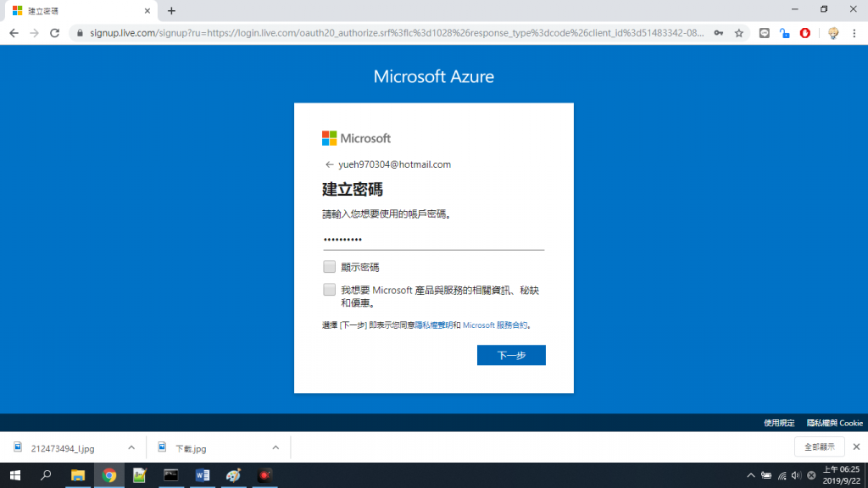Switch to Chrome in the taskbar
868x488 pixels.
tap(109, 475)
